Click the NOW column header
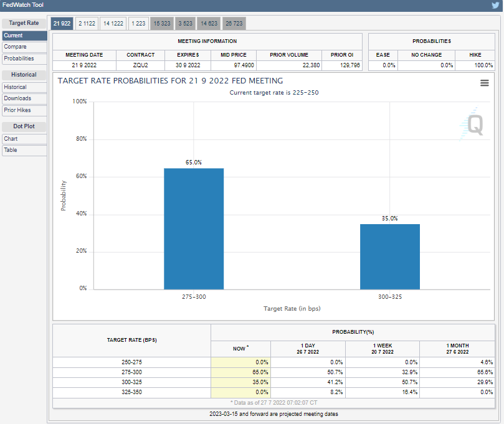The height and width of the screenshot is (424, 504). 240,349
